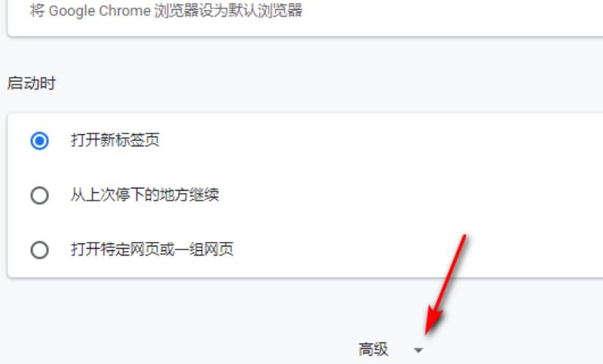Select the 打开新标签页 radio button
603x364 pixels.
[x=39, y=140]
